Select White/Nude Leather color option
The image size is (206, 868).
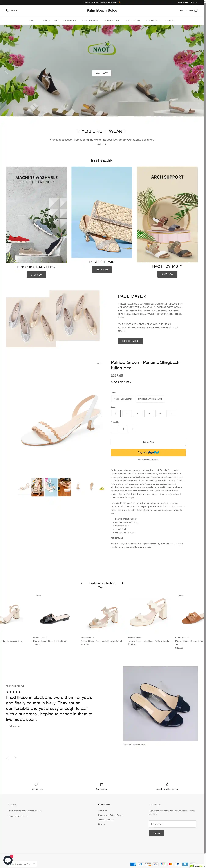click(x=123, y=399)
